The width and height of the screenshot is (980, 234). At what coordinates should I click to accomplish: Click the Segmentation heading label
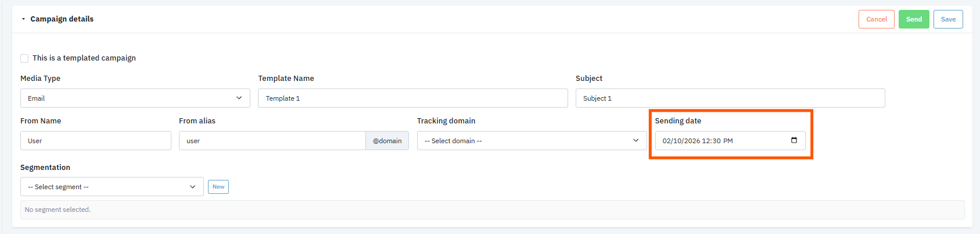tap(45, 168)
